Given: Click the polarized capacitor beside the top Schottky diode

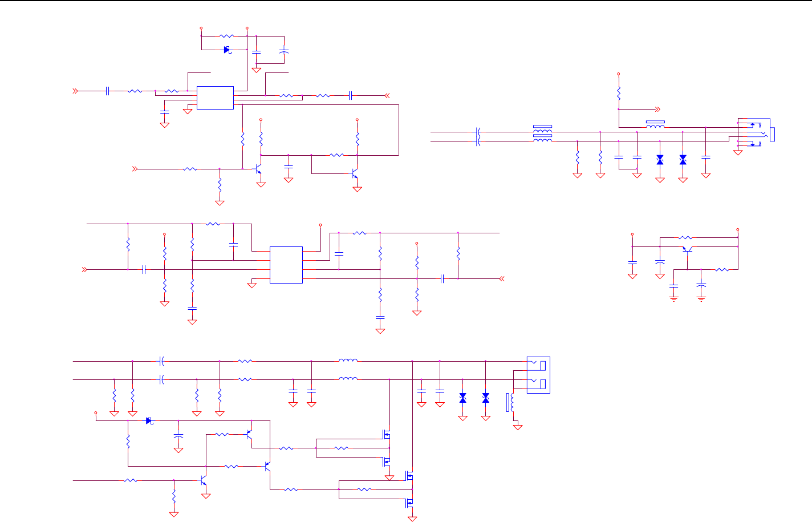Looking at the screenshot, I should coord(284,51).
